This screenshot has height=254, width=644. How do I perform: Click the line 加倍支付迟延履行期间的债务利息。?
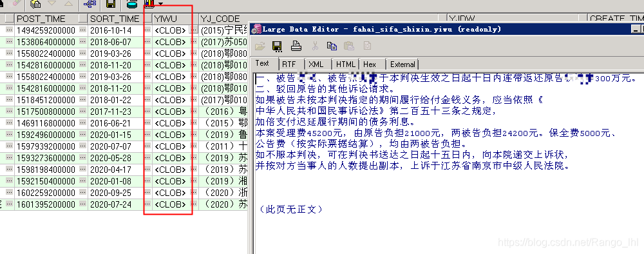click(335, 122)
